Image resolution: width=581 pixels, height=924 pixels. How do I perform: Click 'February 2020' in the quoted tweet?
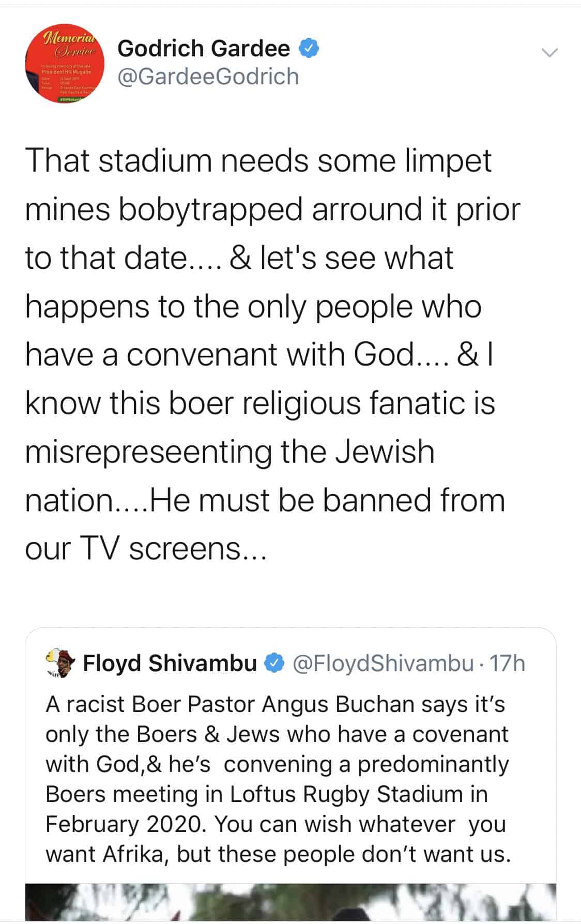(x=127, y=824)
